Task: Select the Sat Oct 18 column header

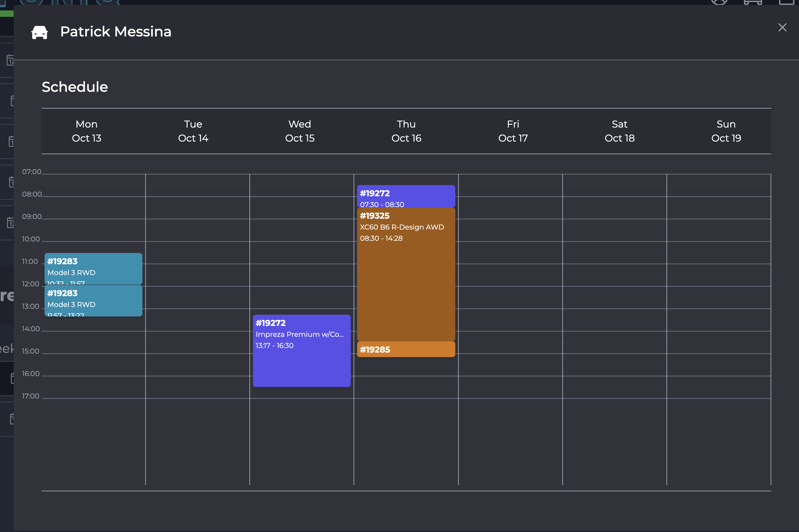Action: tap(619, 131)
